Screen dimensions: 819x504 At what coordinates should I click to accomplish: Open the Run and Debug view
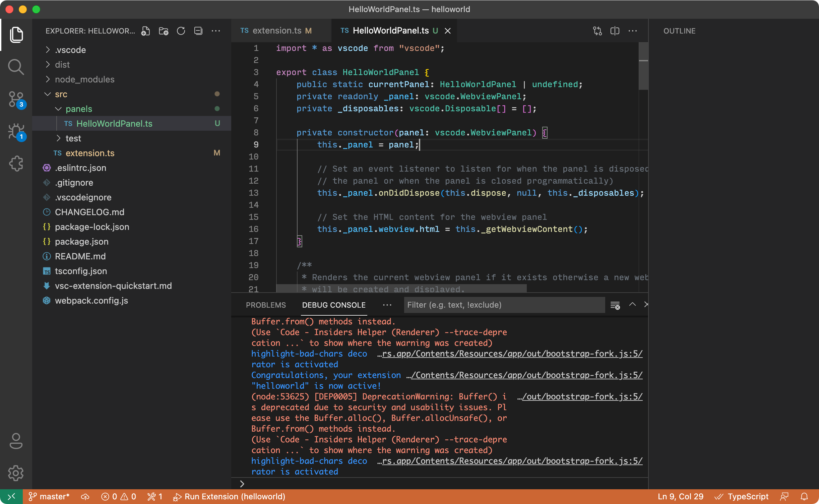[16, 131]
